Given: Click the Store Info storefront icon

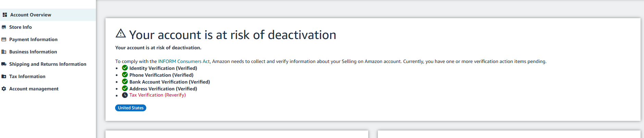Looking at the screenshot, I should [4, 27].
